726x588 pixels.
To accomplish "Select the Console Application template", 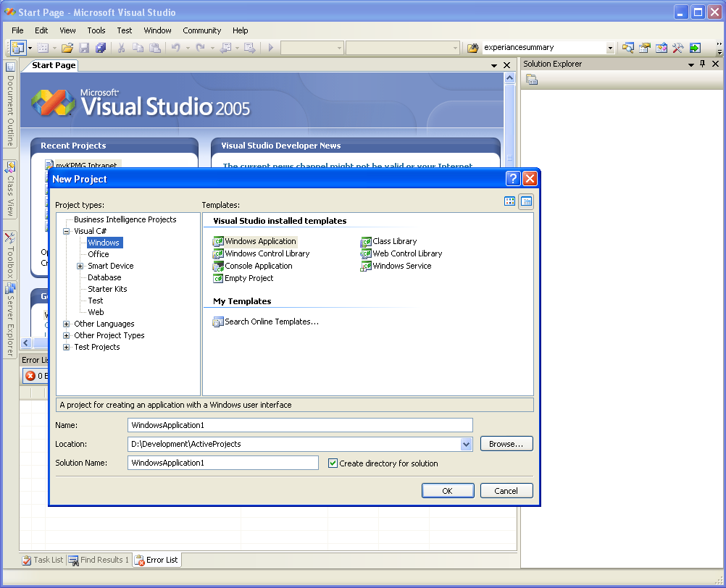I will (x=252, y=266).
